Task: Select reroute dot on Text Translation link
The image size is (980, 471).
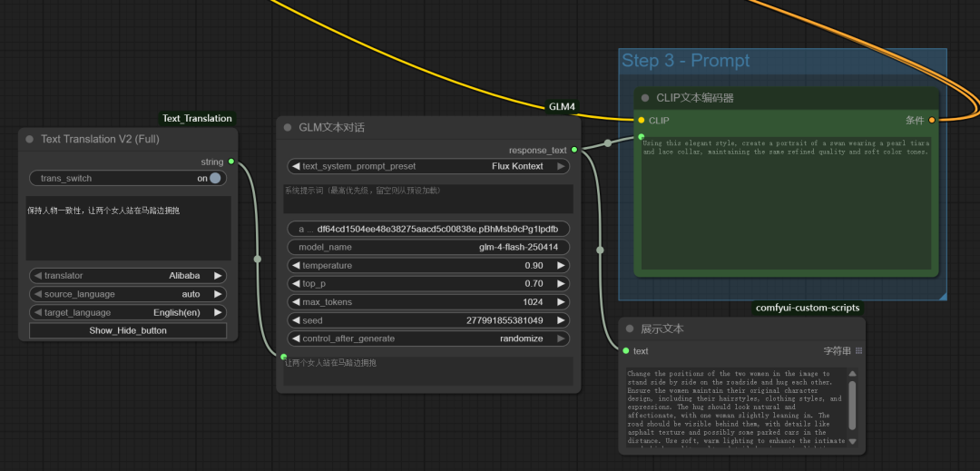Action: point(258,259)
